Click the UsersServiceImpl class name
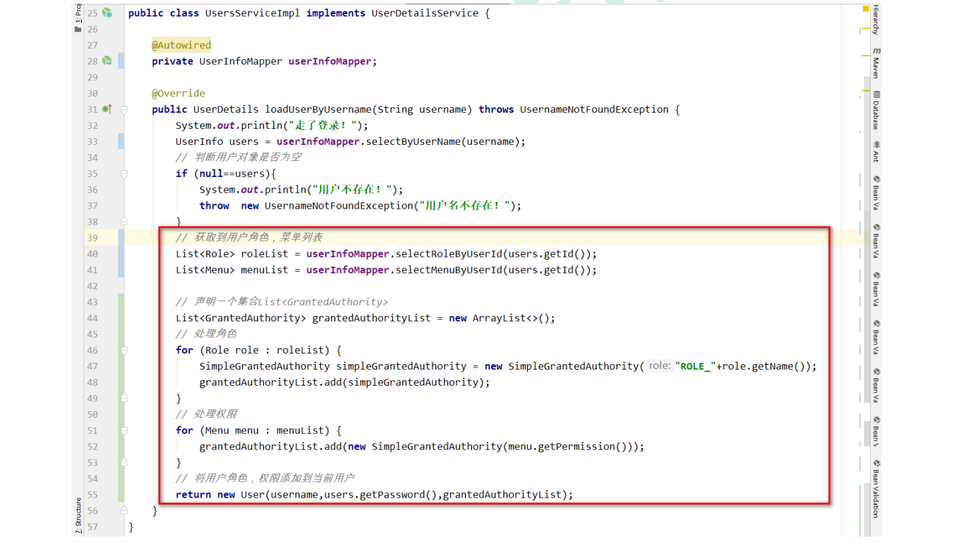Image resolution: width=980 pixels, height=546 pixels. pos(252,13)
